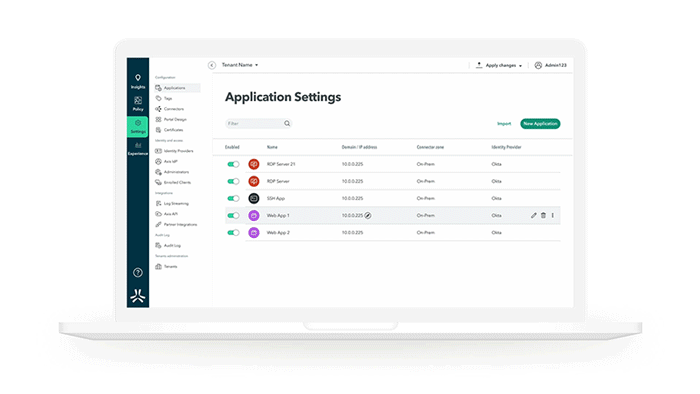This screenshot has width=700, height=394.
Task: Click the Axis logo at the sidebar bottom
Action: (x=138, y=295)
